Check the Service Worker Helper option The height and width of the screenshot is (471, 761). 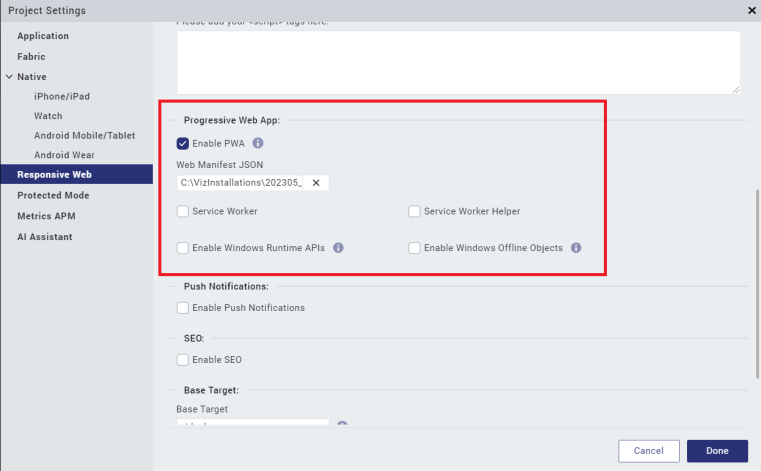pyautogui.click(x=414, y=211)
